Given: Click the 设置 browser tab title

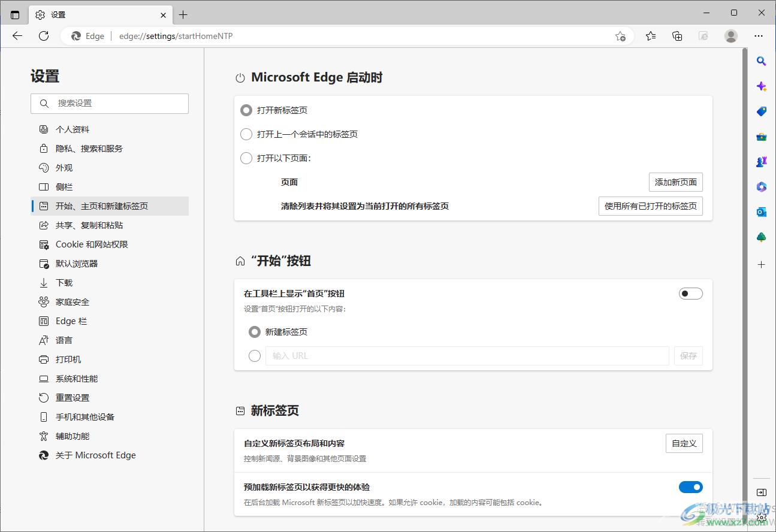Looking at the screenshot, I should pyautogui.click(x=59, y=15).
